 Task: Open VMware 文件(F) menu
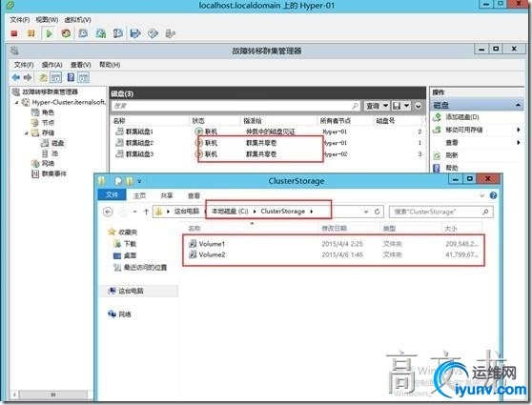(20, 20)
